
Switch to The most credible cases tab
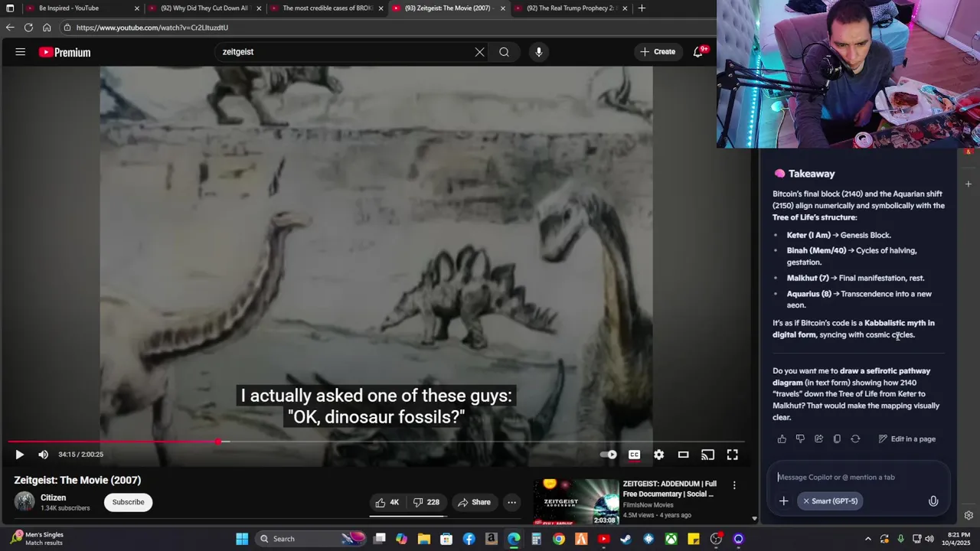[x=326, y=8]
